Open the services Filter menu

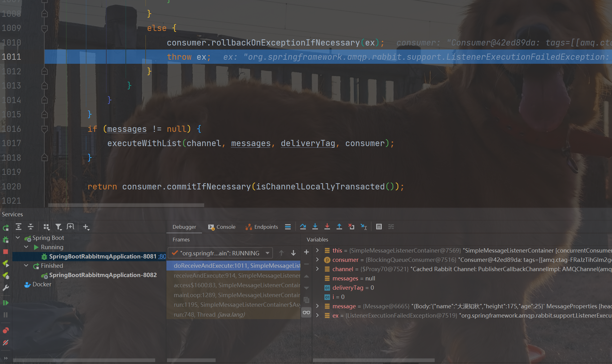click(x=59, y=227)
